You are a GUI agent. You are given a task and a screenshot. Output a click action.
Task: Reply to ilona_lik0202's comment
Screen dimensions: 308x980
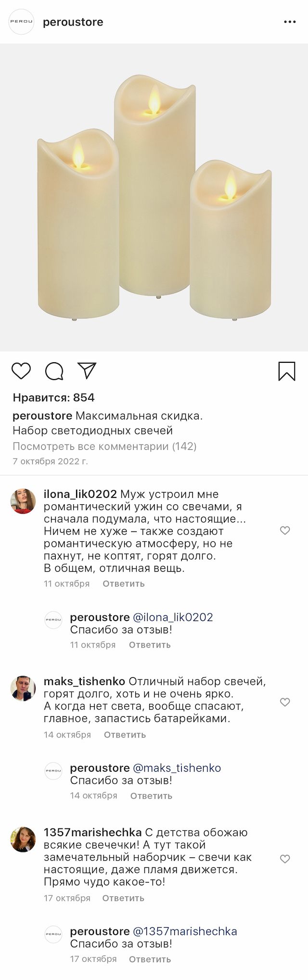click(123, 584)
